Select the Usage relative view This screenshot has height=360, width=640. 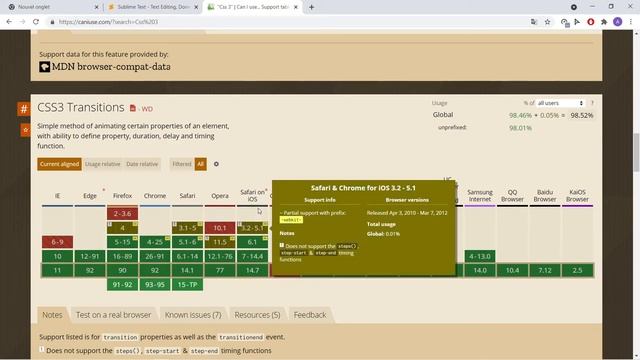point(102,164)
